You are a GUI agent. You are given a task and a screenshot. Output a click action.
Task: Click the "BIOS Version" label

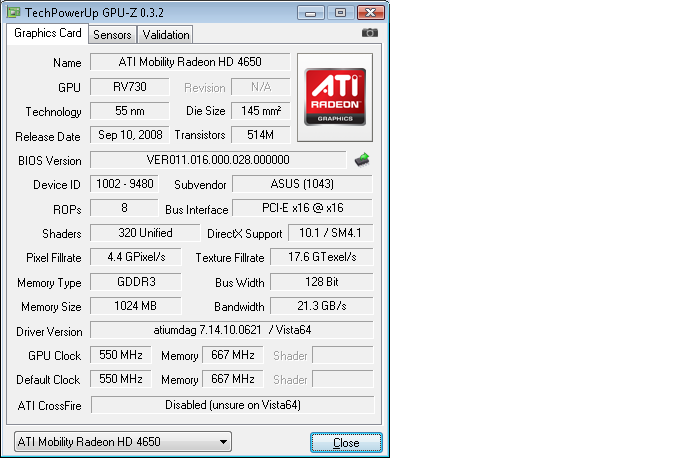click(50, 161)
